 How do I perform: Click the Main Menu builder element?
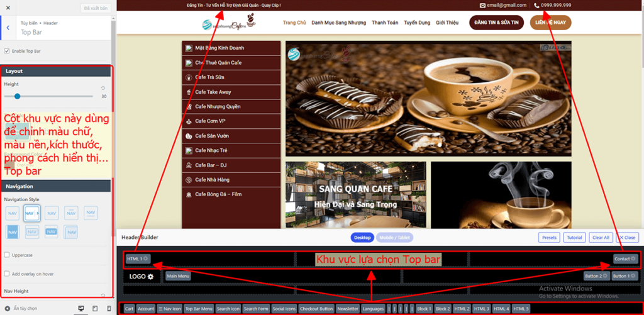pos(178,276)
